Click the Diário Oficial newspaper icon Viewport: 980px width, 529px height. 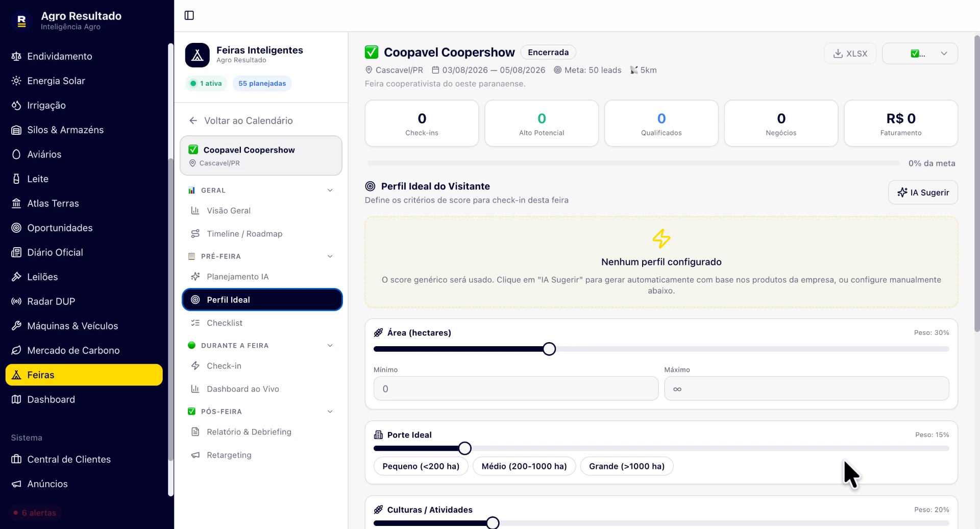tap(16, 252)
